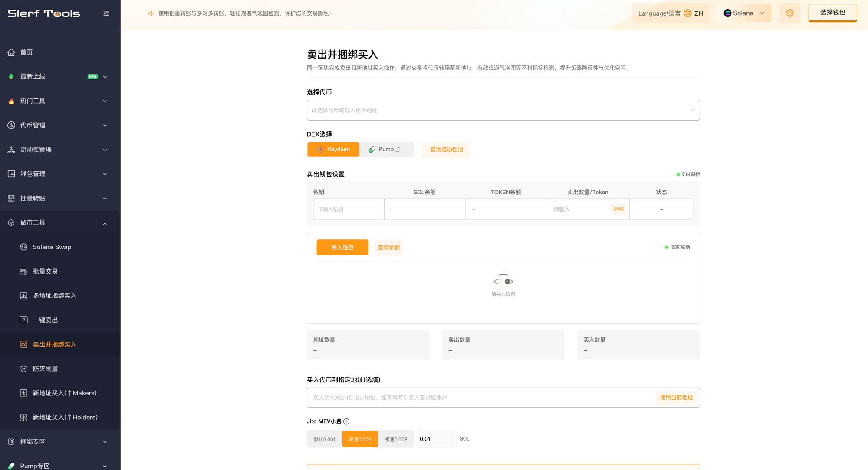Open 新地址买入(↑Holders) menu item

(x=65, y=417)
